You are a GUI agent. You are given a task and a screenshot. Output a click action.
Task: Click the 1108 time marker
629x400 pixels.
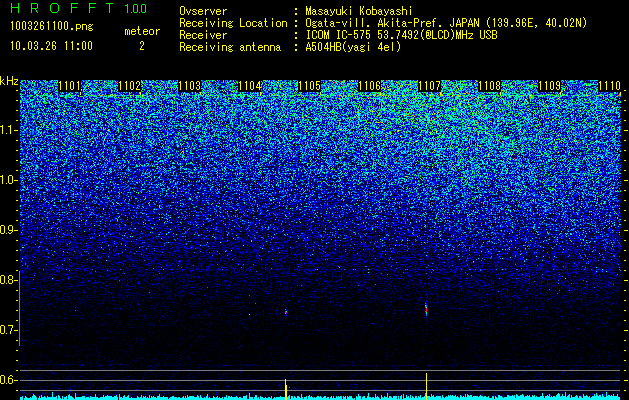[x=490, y=86]
